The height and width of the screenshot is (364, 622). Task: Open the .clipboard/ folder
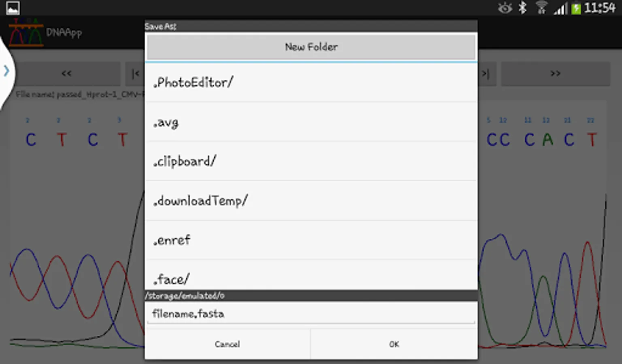[x=311, y=161]
